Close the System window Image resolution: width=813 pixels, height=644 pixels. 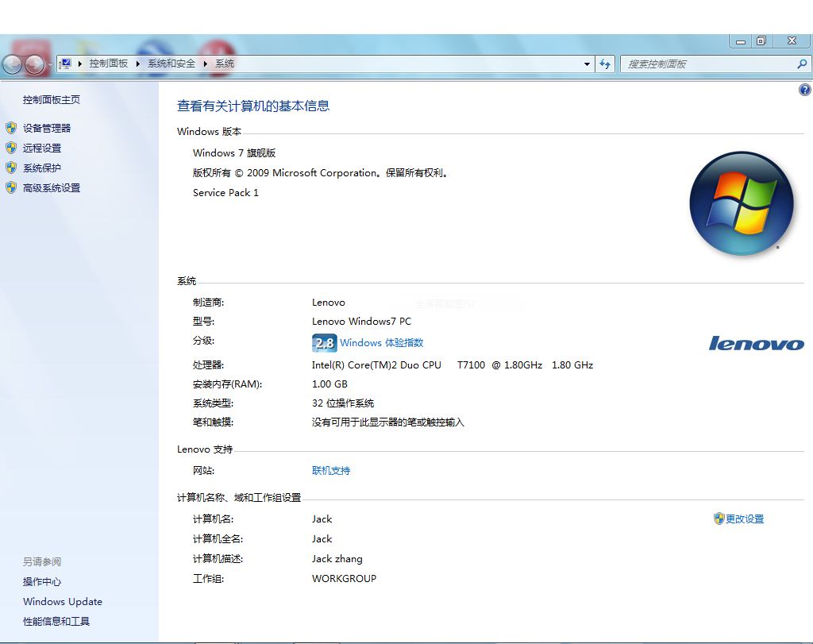(792, 41)
